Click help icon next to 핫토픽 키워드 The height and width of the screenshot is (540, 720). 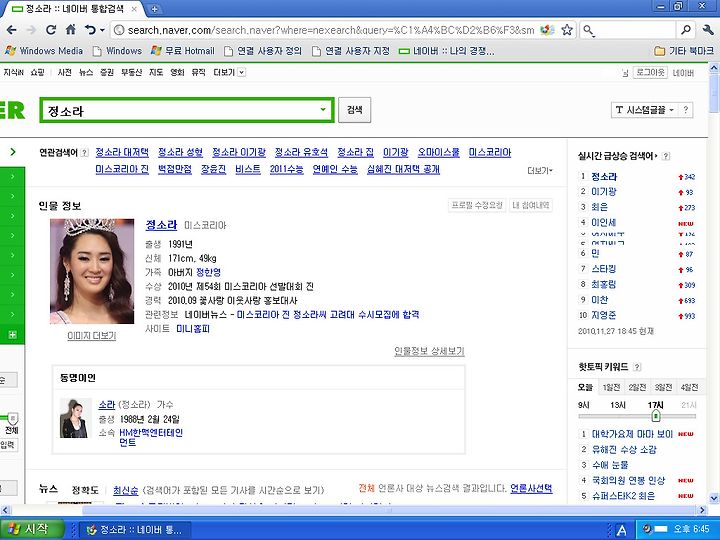637,367
